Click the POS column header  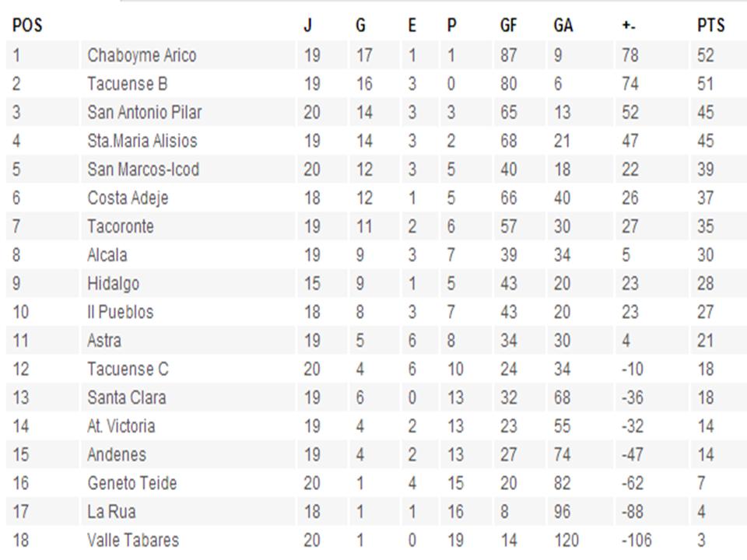(x=27, y=25)
